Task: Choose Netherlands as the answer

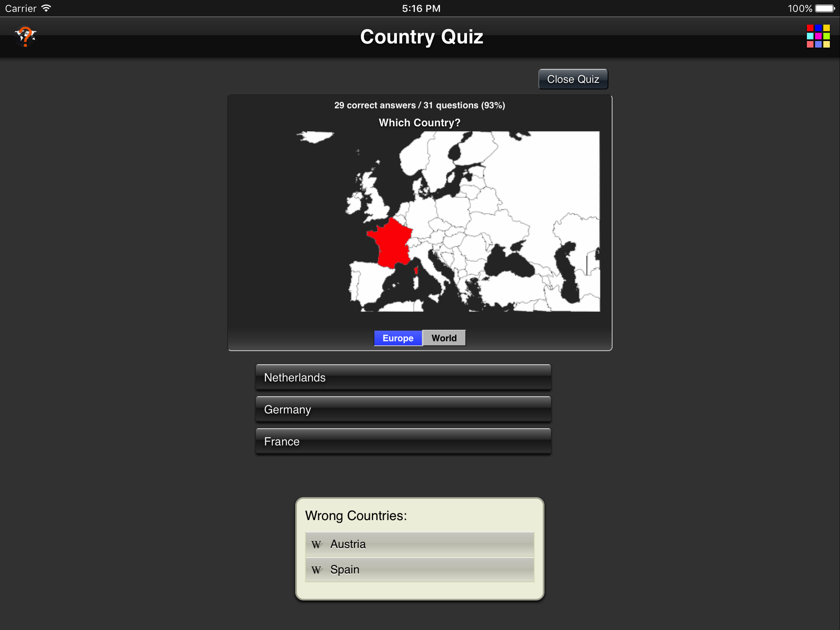Action: (403, 377)
